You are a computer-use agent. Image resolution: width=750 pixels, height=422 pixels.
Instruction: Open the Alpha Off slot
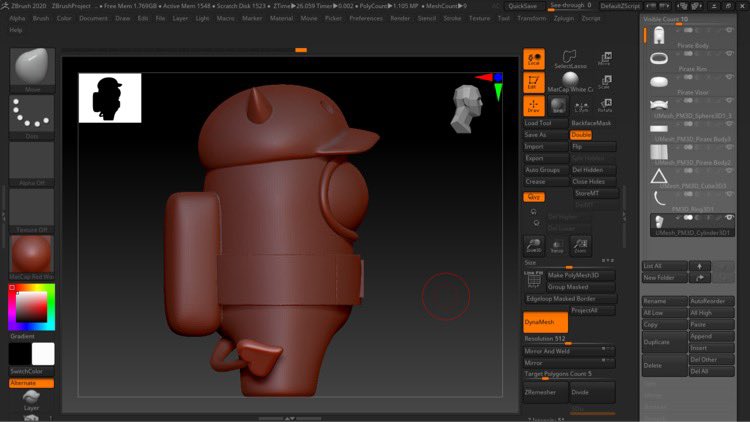click(32, 164)
